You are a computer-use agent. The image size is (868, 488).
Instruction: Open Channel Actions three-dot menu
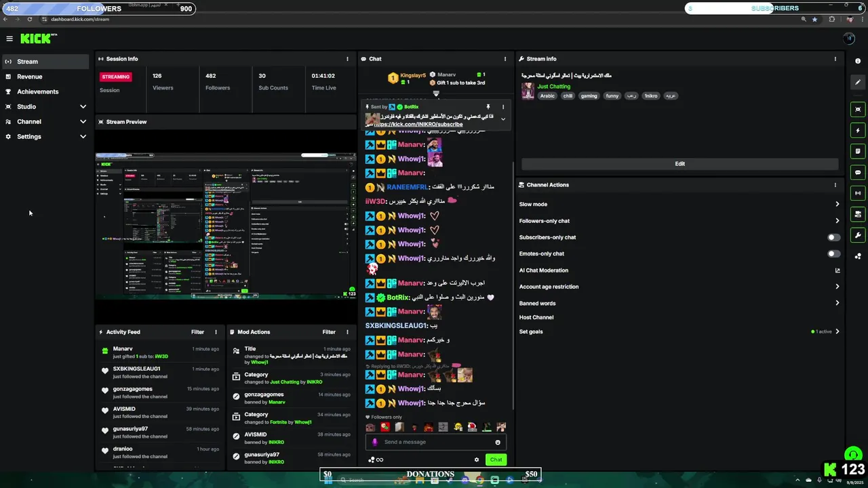point(835,185)
